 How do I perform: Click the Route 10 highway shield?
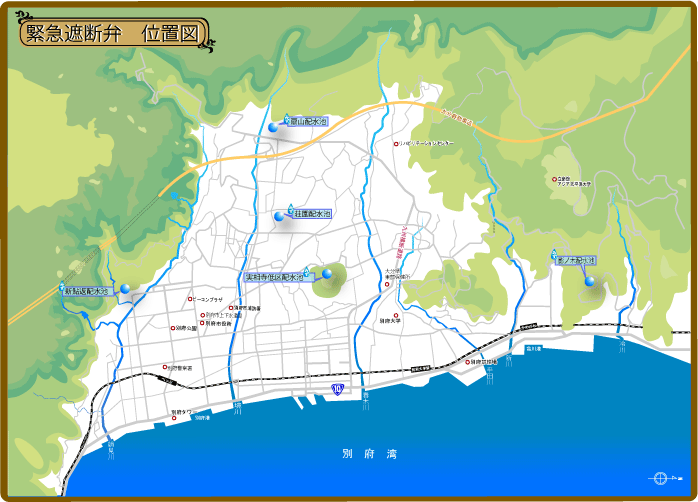pyautogui.click(x=338, y=389)
